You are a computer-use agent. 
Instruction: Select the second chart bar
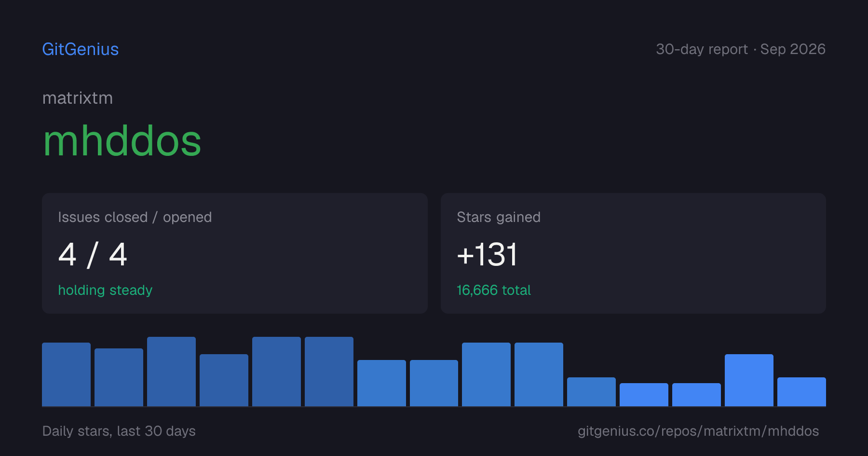[x=119, y=377]
